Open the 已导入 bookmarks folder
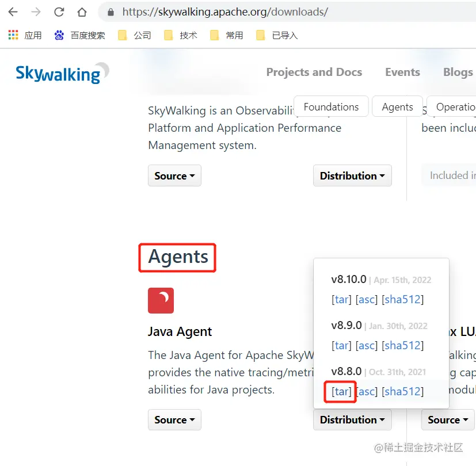Image resolution: width=476 pixels, height=466 pixels. point(277,36)
